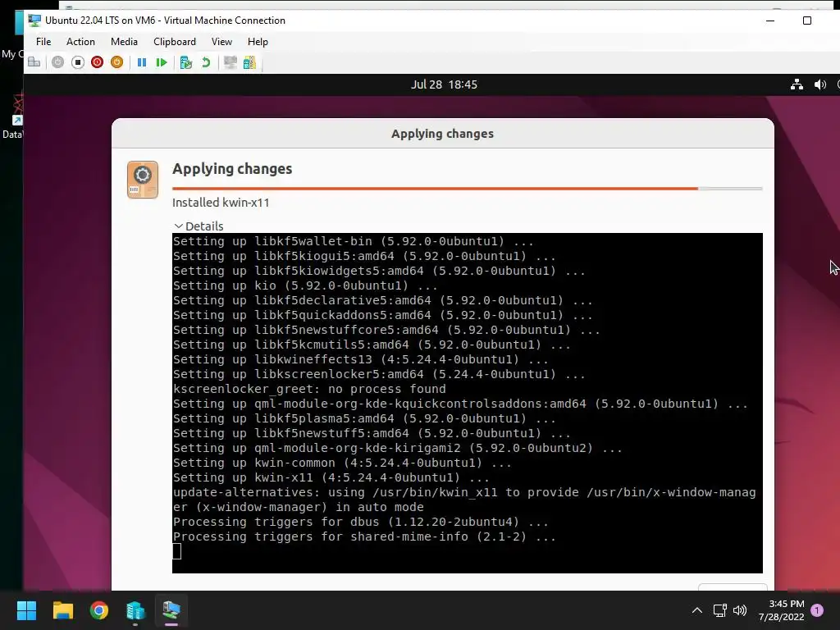Click the red Shut Down toolbar icon
The image size is (840, 630).
click(97, 62)
